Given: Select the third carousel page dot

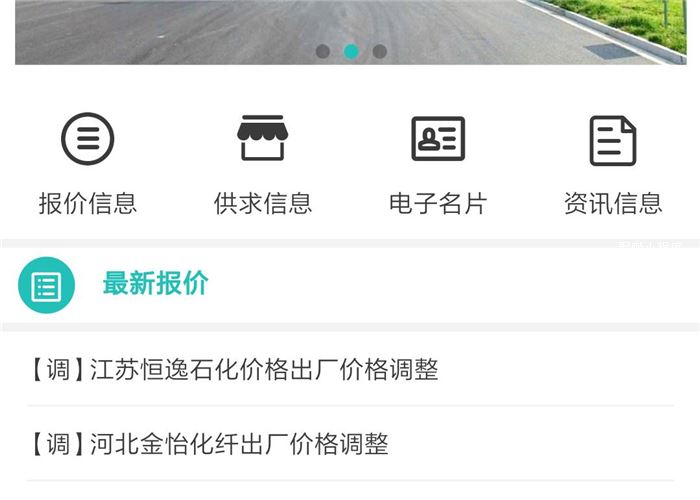Looking at the screenshot, I should (x=380, y=51).
